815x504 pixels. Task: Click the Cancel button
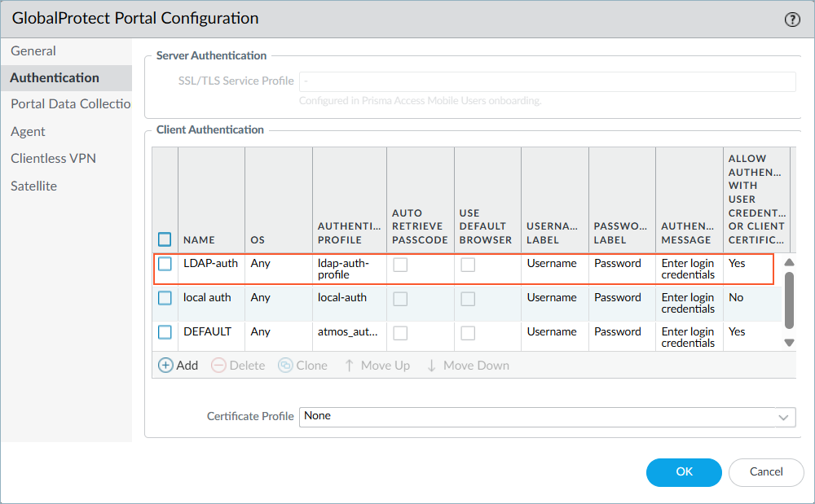click(x=766, y=471)
